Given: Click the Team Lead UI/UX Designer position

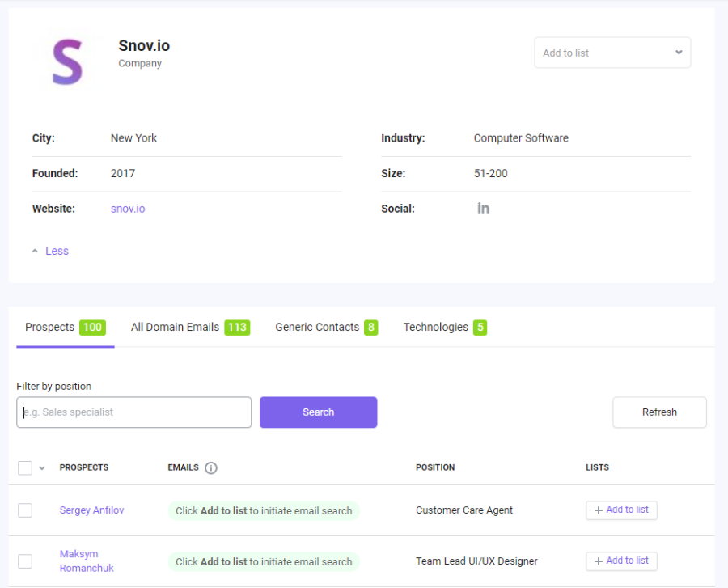Looking at the screenshot, I should tap(476, 561).
